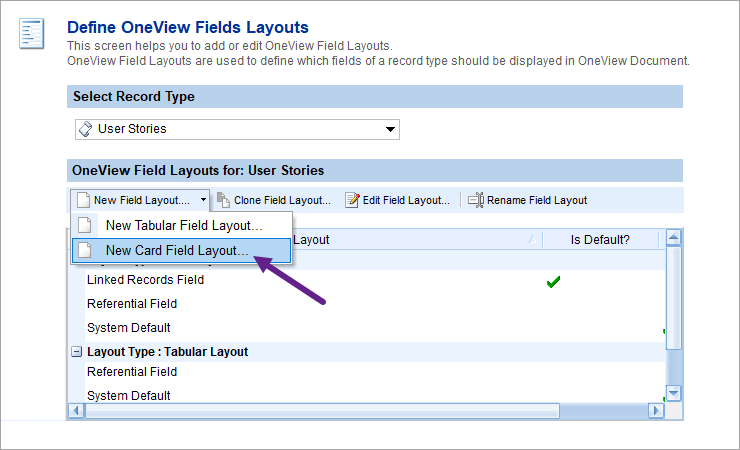Image resolution: width=740 pixels, height=450 pixels.
Task: Choose the New Card Field Layout menu item
Action: [182, 250]
